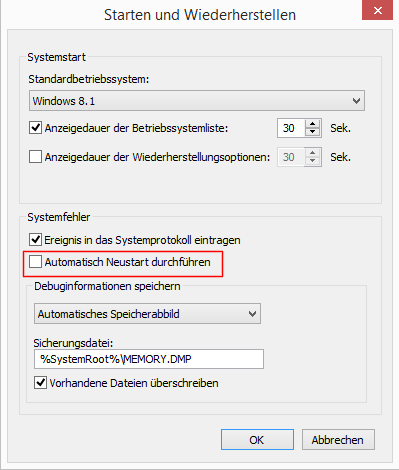399x470 pixels.
Task: Click the Betriebssystemliste seconds value field
Action: pos(291,128)
